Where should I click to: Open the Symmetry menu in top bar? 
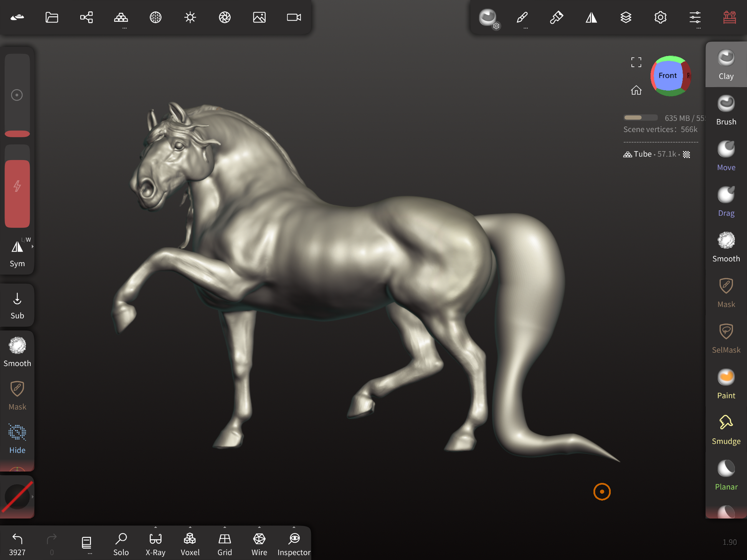click(x=591, y=17)
